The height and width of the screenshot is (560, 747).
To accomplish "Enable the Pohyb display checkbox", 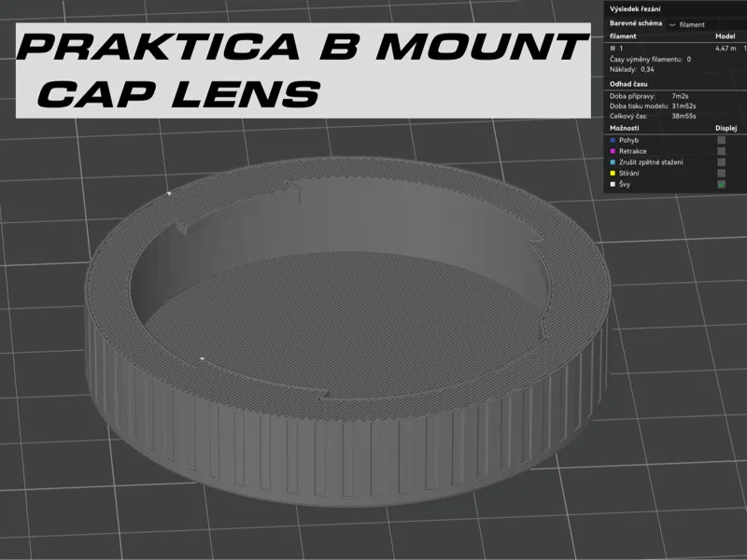I will 722,140.
